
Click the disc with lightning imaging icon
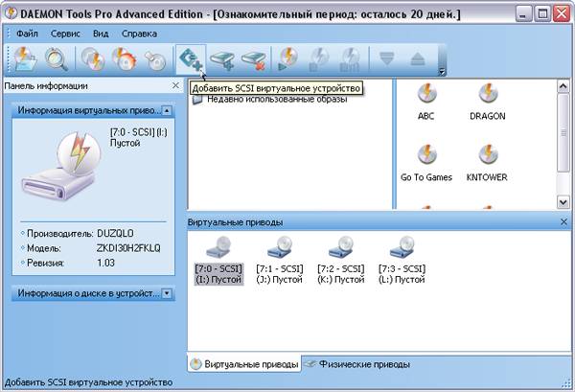(x=93, y=58)
